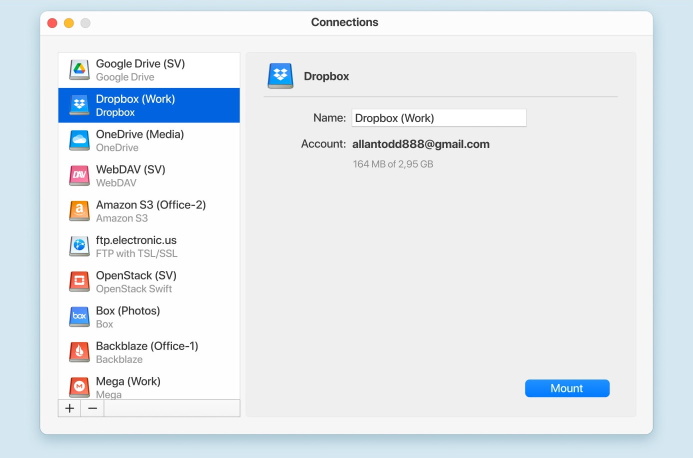The width and height of the screenshot is (693, 458).
Task: Click the OpenStack Swift subtitle text
Action: click(x=134, y=289)
